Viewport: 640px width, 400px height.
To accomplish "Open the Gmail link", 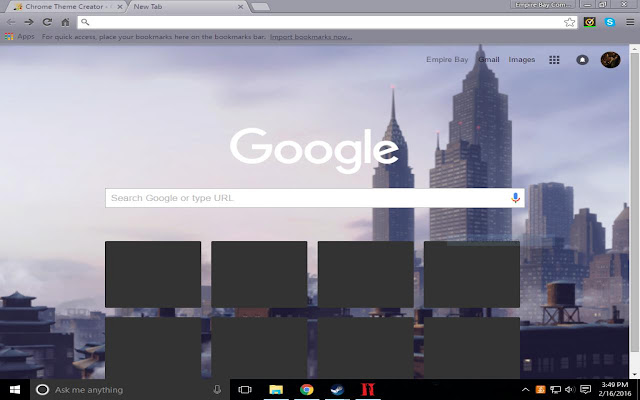I will coord(489,60).
